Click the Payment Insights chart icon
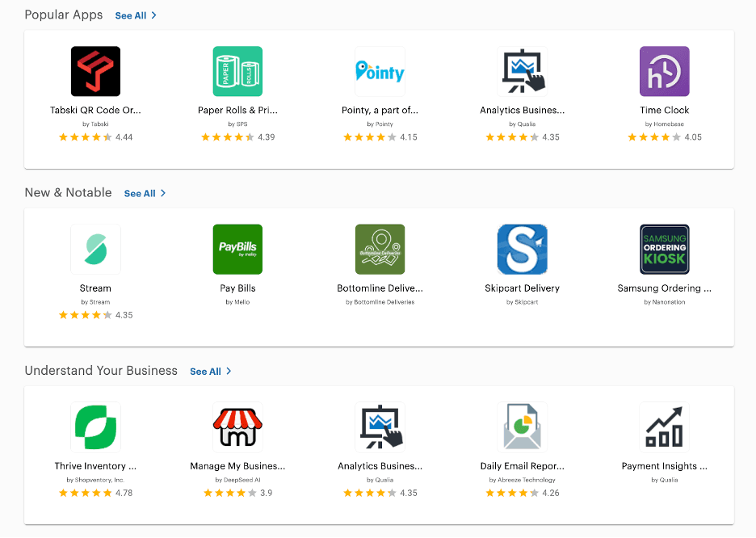The height and width of the screenshot is (538, 756). click(664, 427)
